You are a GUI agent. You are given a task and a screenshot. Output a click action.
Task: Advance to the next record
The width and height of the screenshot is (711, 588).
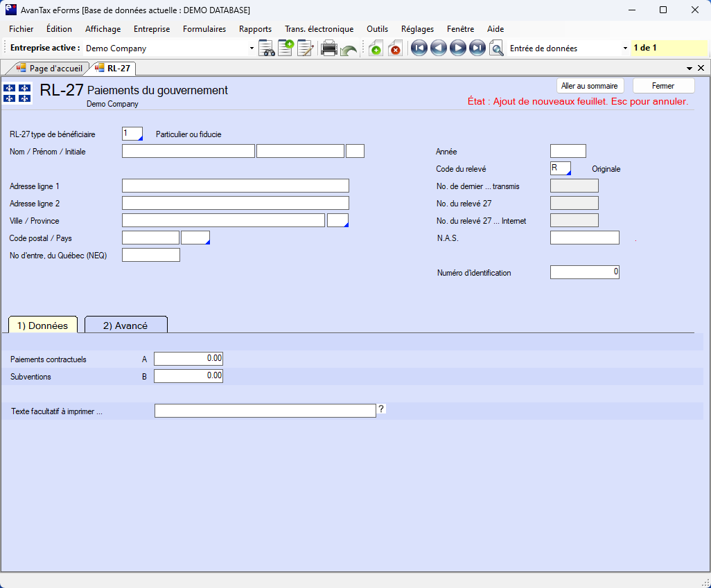point(457,48)
